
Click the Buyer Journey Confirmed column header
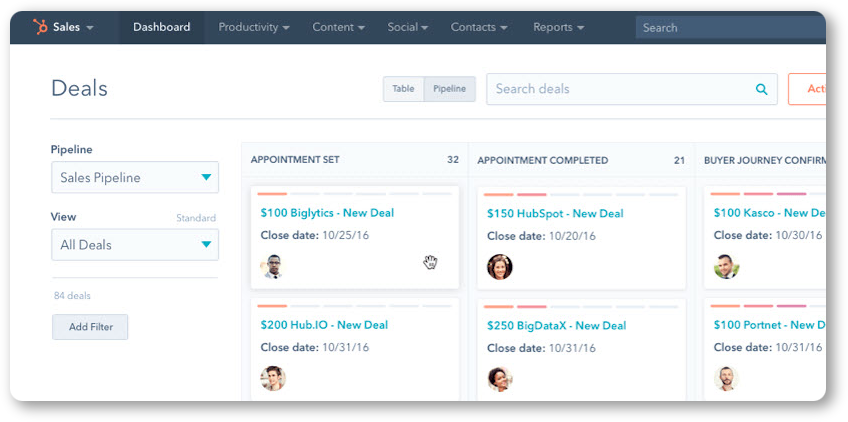pyautogui.click(x=765, y=160)
